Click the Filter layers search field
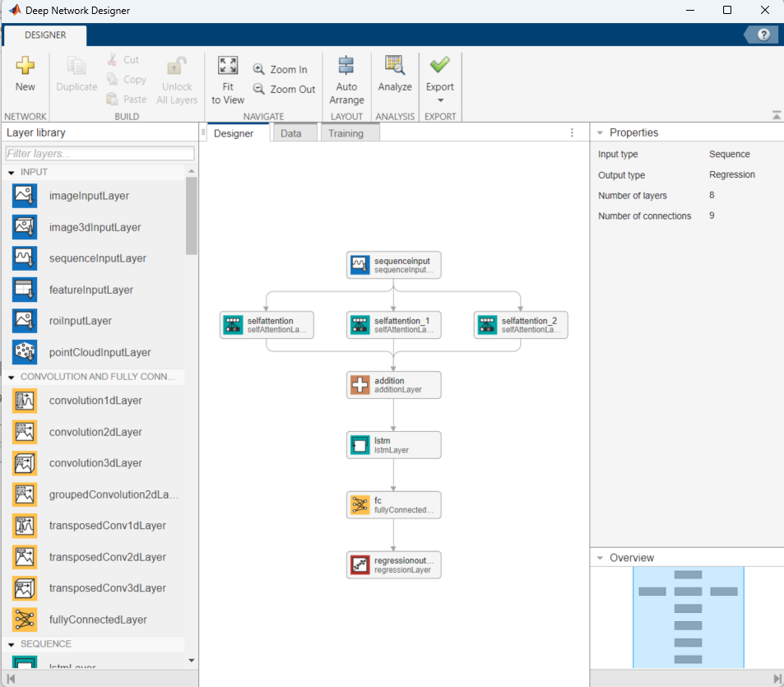 [x=100, y=154]
